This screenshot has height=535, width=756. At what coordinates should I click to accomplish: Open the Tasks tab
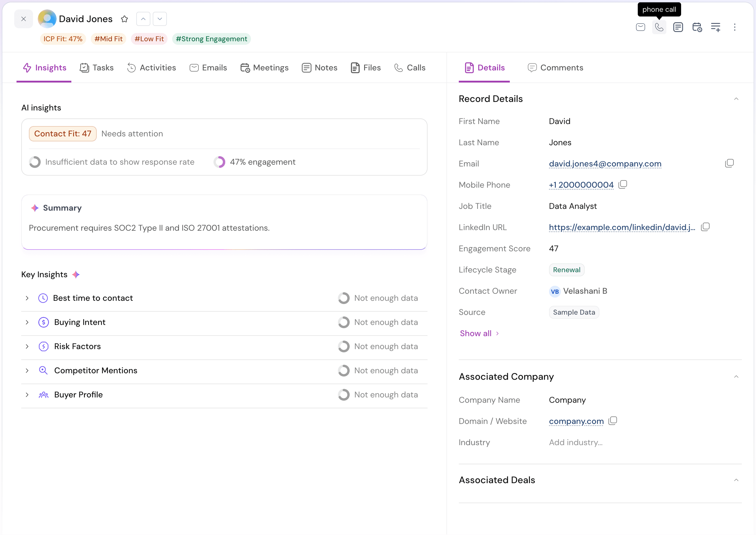(x=97, y=67)
